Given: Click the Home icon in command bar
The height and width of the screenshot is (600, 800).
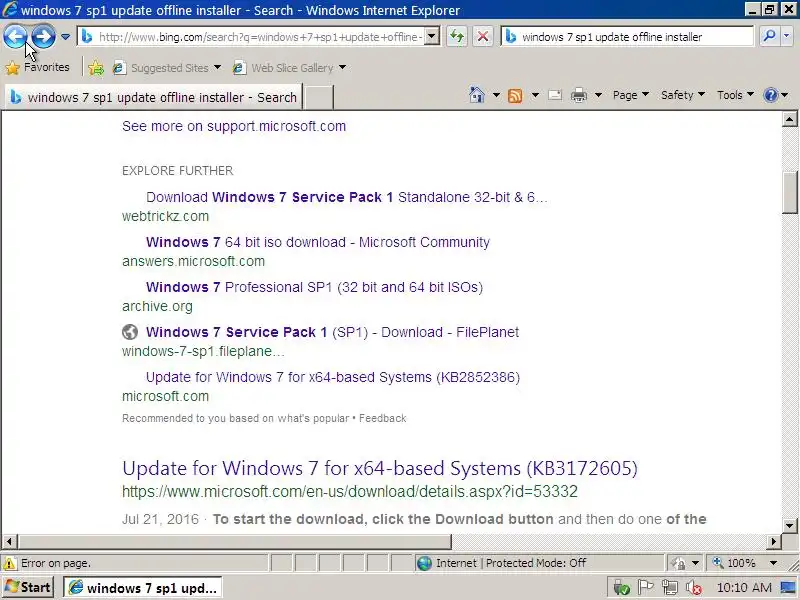Looking at the screenshot, I should (x=477, y=95).
